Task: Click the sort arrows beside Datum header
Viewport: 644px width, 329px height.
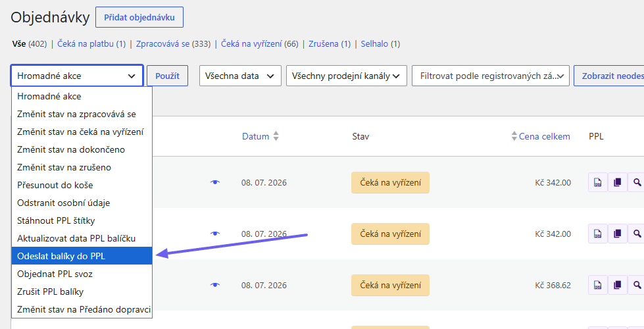Action: (x=276, y=136)
